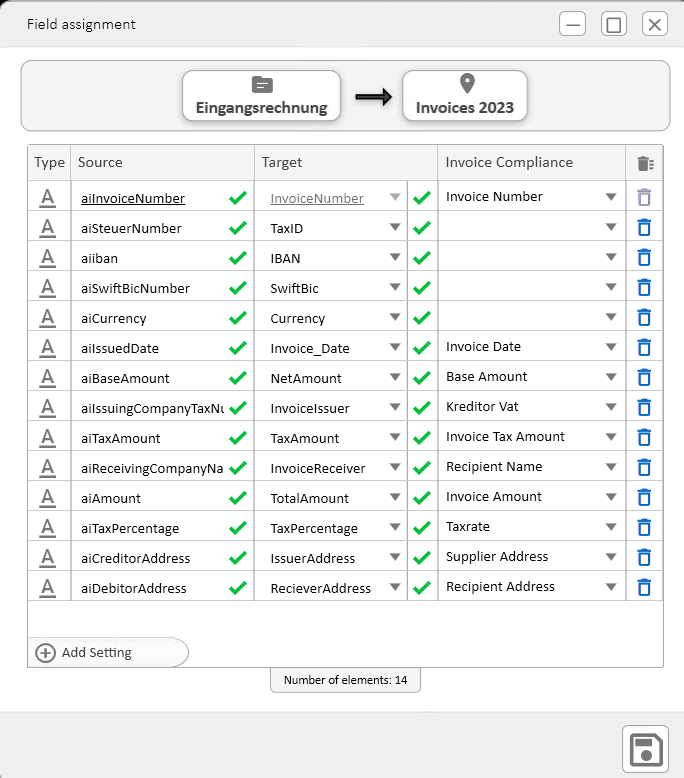Image resolution: width=684 pixels, height=778 pixels.
Task: Click the Invoices 2023 target button
Action: pyautogui.click(x=465, y=96)
